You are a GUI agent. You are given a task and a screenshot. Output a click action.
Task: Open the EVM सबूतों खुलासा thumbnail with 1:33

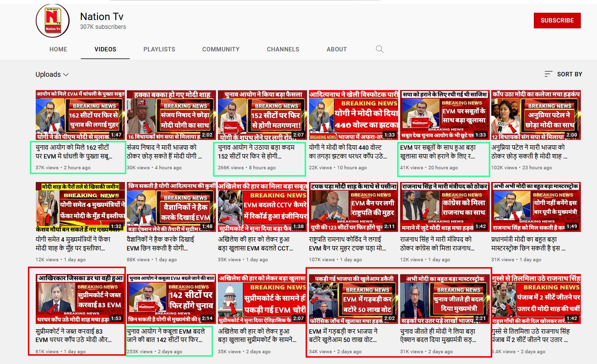point(444,115)
